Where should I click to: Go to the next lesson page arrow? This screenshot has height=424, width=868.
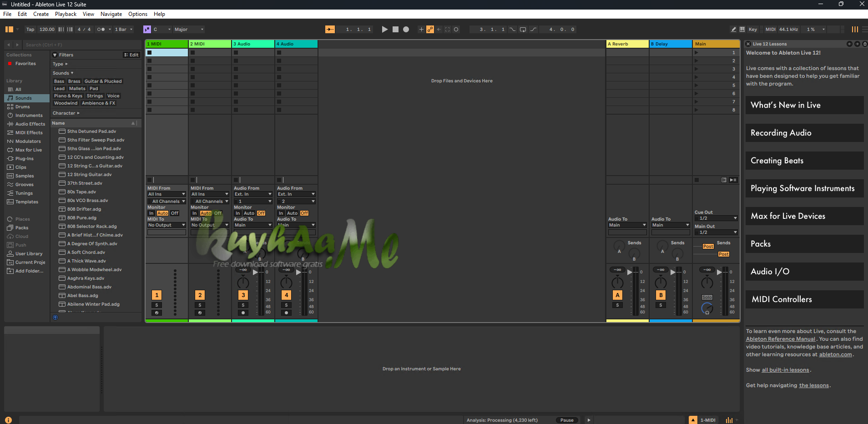tap(857, 44)
